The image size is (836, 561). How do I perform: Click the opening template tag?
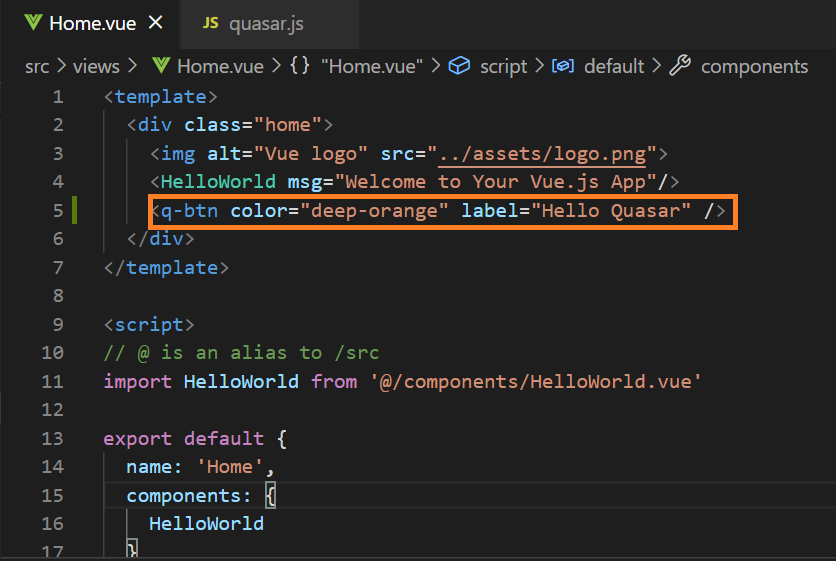pos(160,97)
